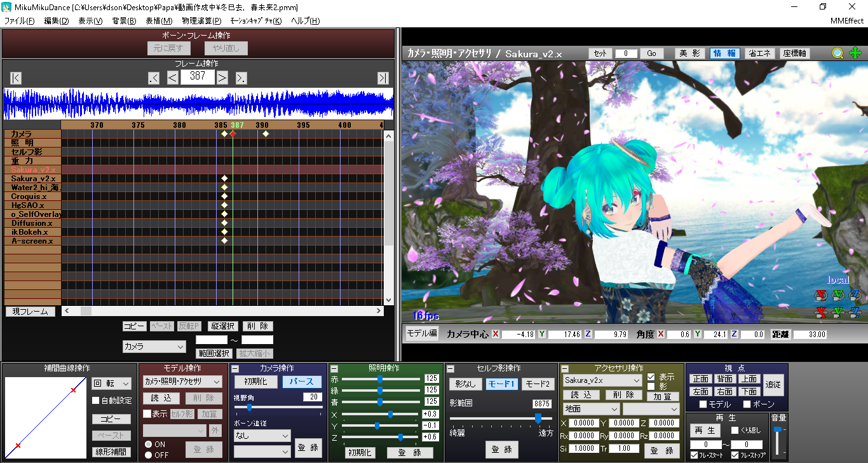Click the バース perspective button
This screenshot has height=463, width=868.
[x=302, y=382]
